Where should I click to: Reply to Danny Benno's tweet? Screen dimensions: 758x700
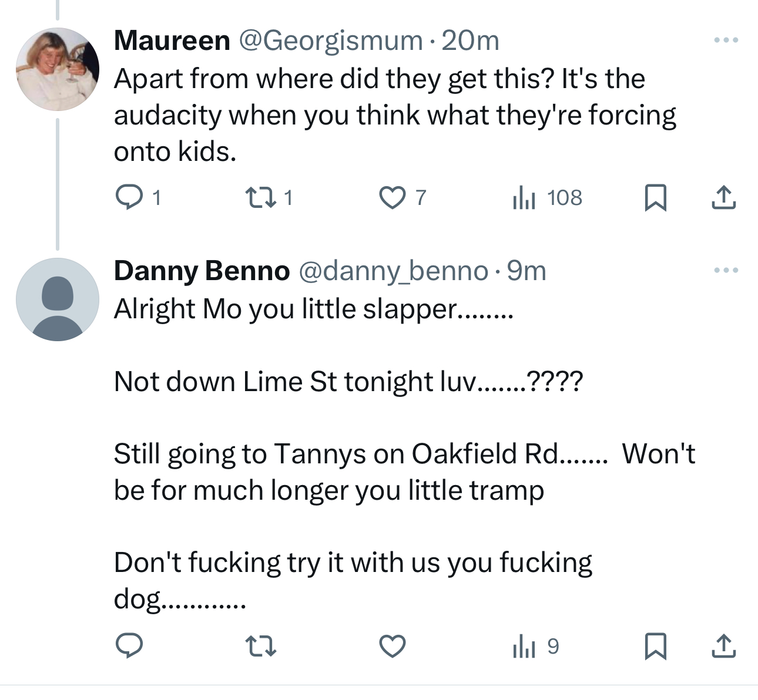click(129, 646)
